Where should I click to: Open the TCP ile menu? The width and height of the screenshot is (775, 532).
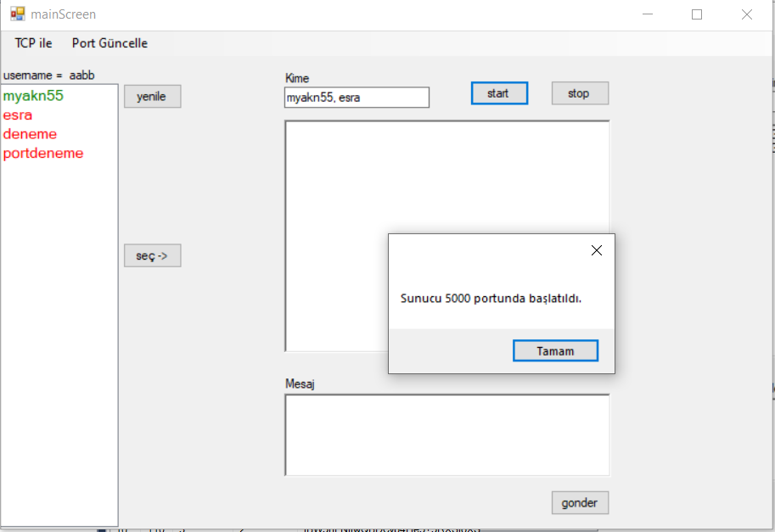point(33,43)
